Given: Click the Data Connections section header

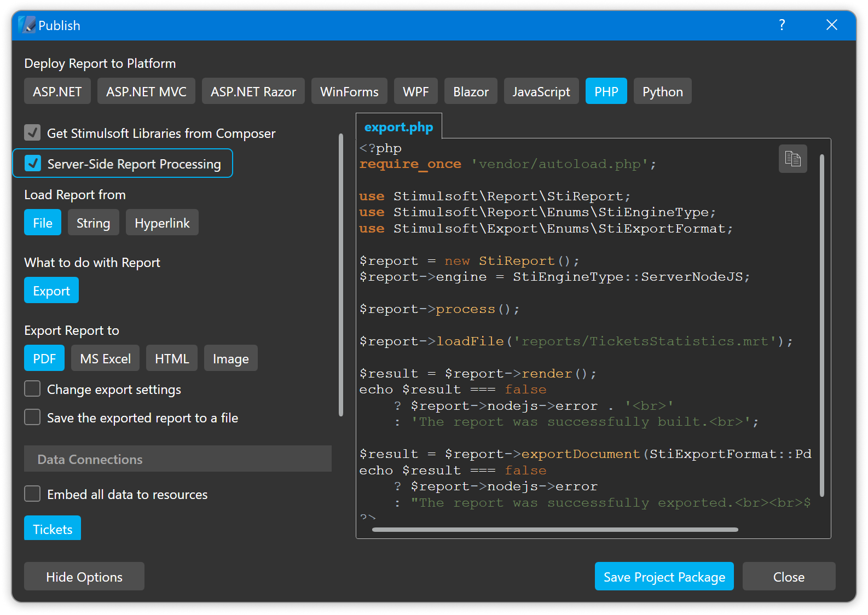Looking at the screenshot, I should tap(178, 459).
